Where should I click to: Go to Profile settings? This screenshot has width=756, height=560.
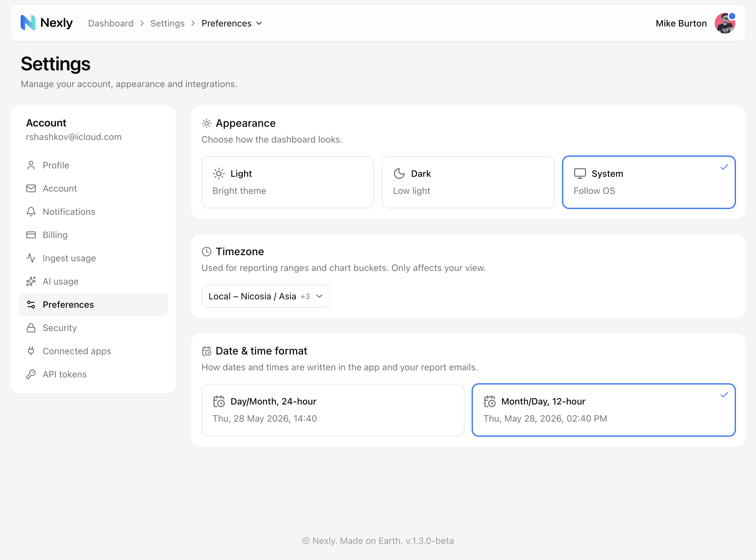93,165
